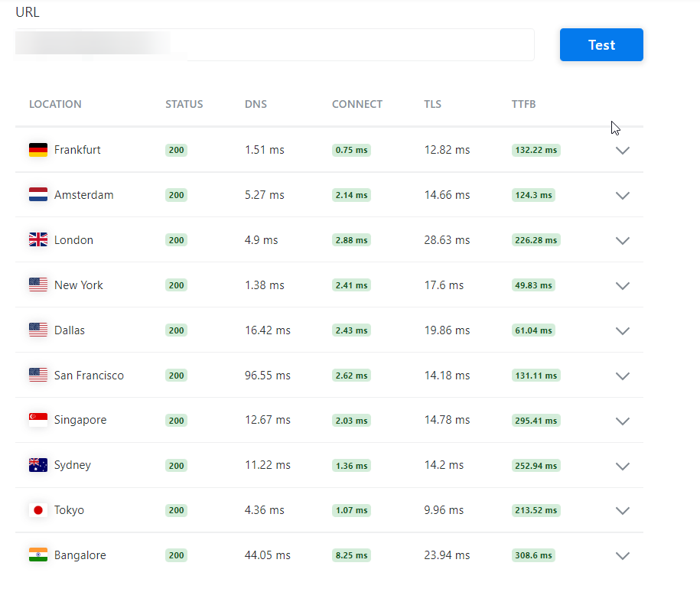The image size is (700, 592).
Task: Open the London row dropdown chevron
Action: coord(622,241)
